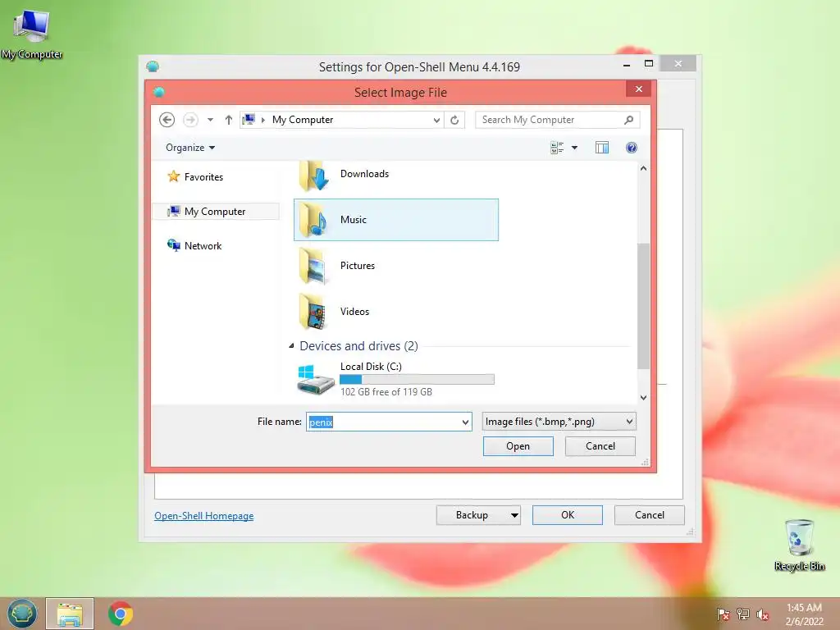Click the Backup button in settings window

point(472,515)
